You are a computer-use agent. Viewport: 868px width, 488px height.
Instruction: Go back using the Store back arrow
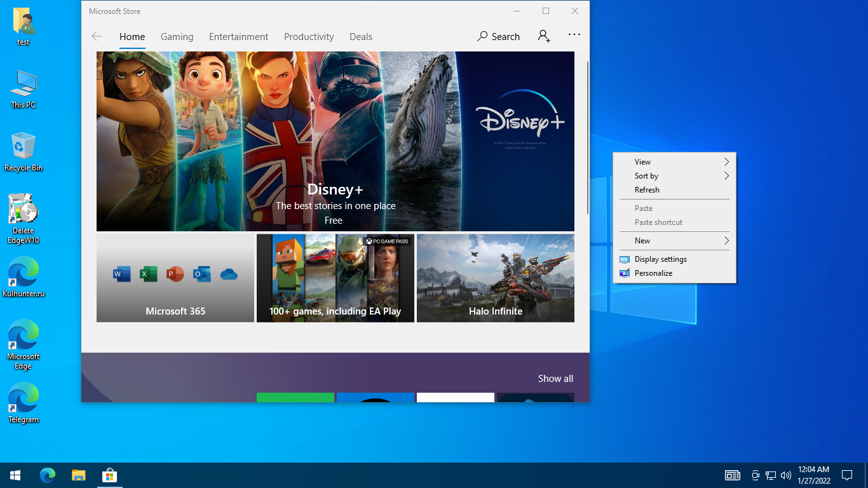pyautogui.click(x=97, y=36)
